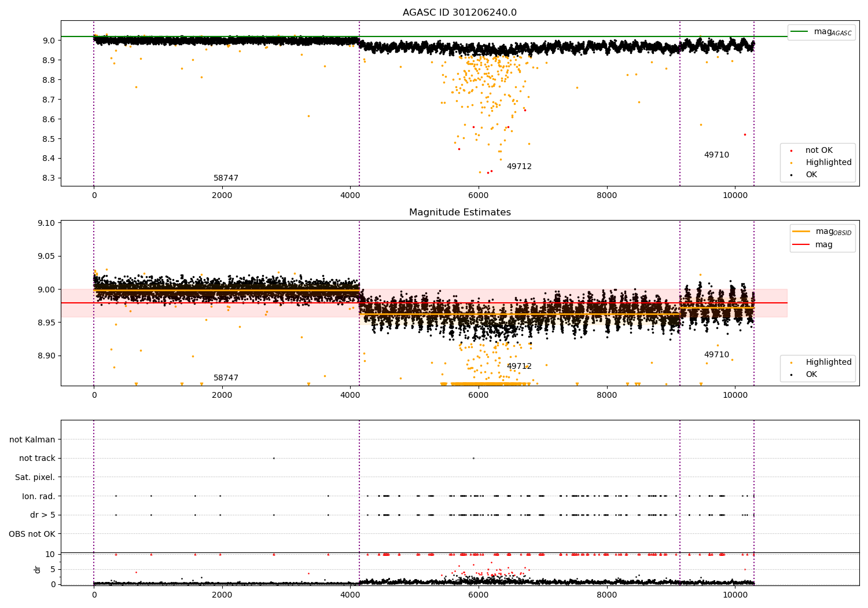Click y-tick '10' on the dr panel
Screen dimensions: 868x608
50,554
